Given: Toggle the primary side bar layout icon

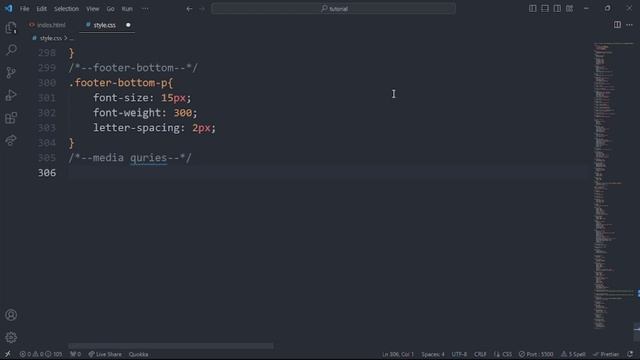Looking at the screenshot, I should tap(533, 9).
